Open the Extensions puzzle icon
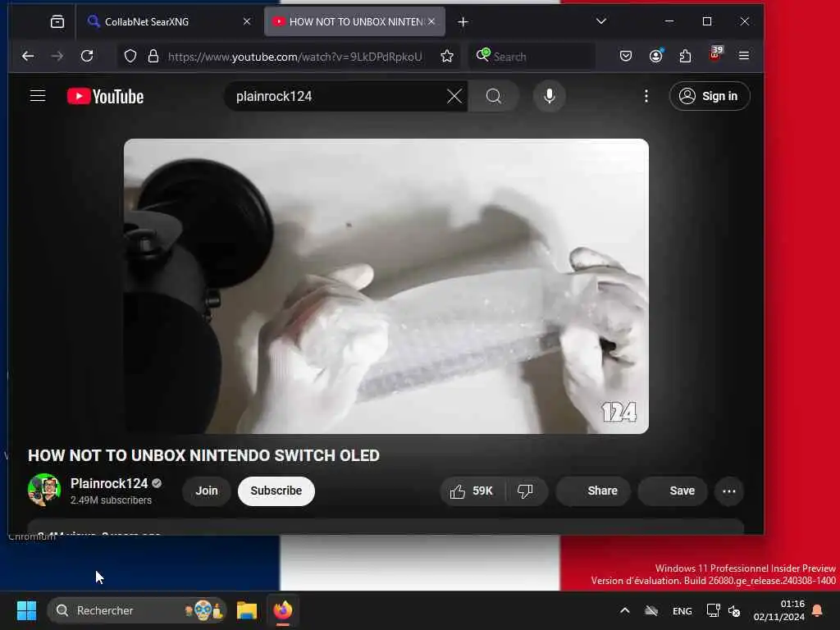This screenshot has width=840, height=630. (x=685, y=56)
